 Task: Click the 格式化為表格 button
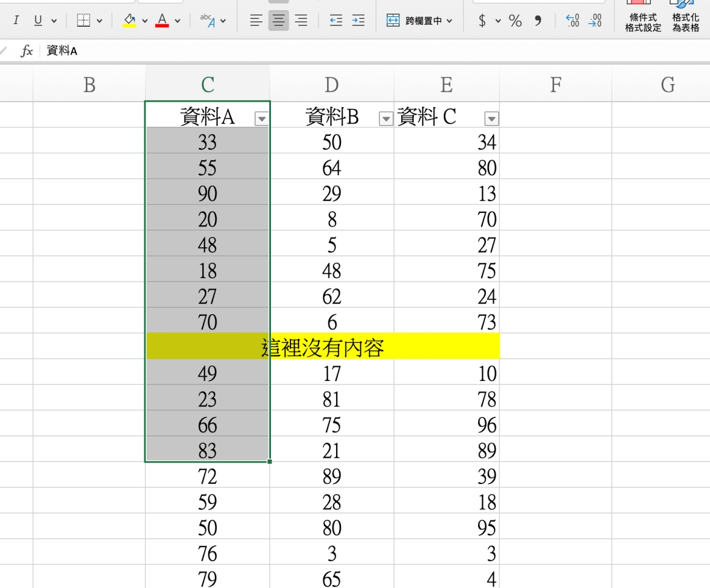686,21
